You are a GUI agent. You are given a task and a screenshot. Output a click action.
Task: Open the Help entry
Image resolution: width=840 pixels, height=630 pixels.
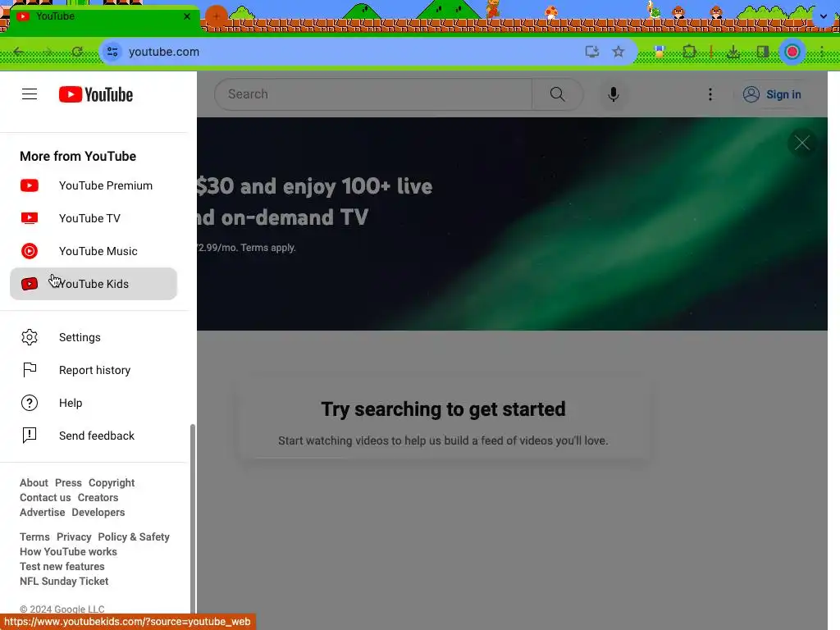(94, 403)
